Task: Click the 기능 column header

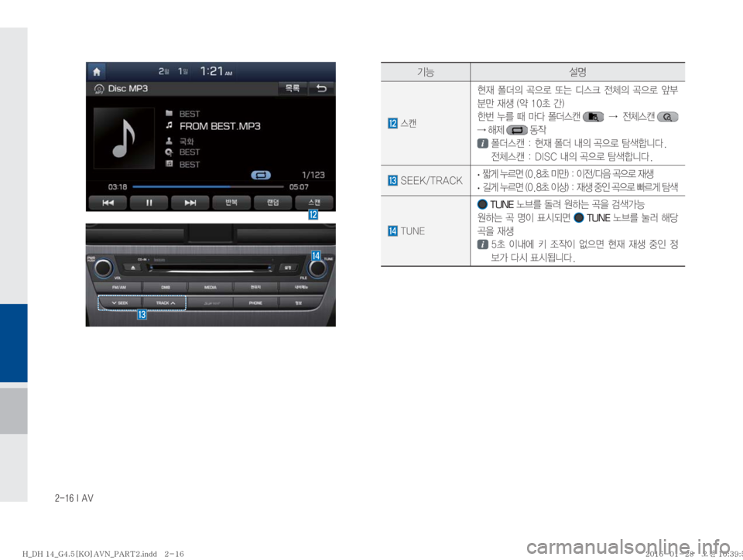Action: point(426,72)
